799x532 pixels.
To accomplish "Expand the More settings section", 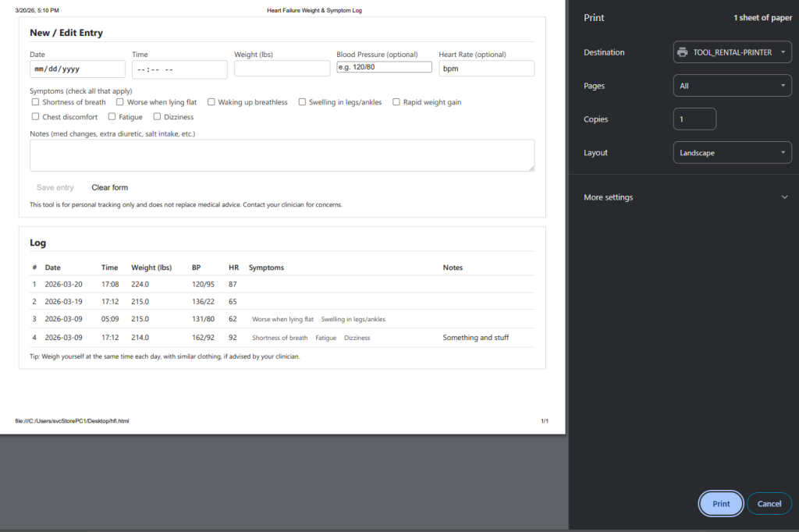I will (x=685, y=197).
